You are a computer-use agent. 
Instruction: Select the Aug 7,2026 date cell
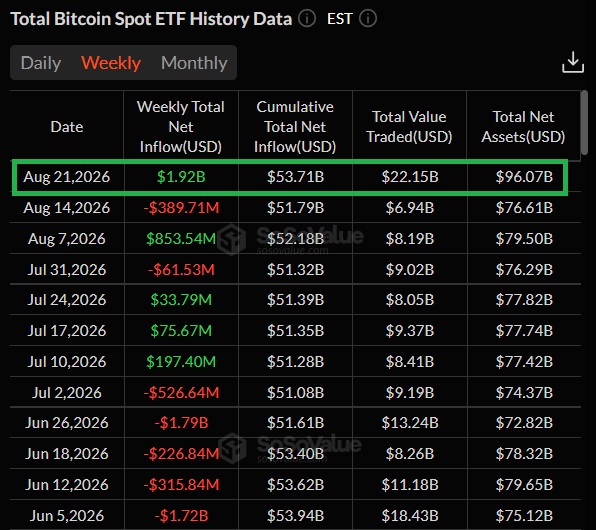tap(67, 239)
